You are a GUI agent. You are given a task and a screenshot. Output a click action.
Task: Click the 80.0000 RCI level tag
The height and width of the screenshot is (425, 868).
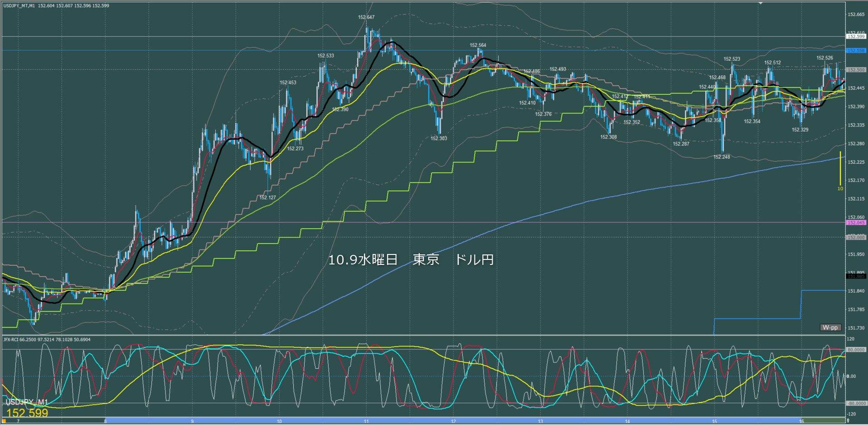(x=856, y=350)
